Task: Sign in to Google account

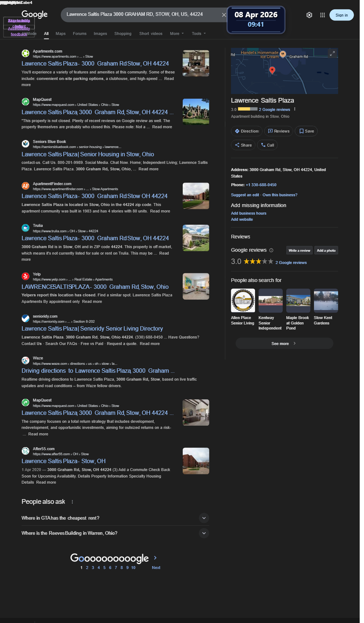Action: coord(342,15)
